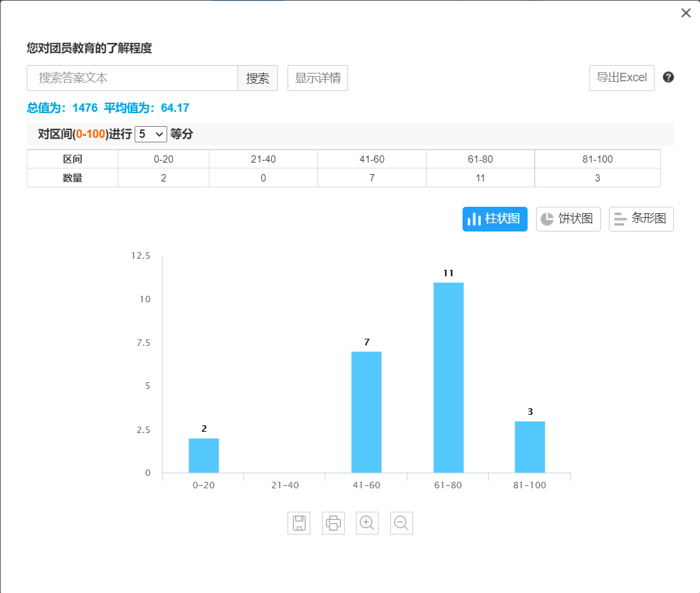The image size is (700, 593).
Task: Focus the 搜索答案文本 search input field
Action: [132, 78]
